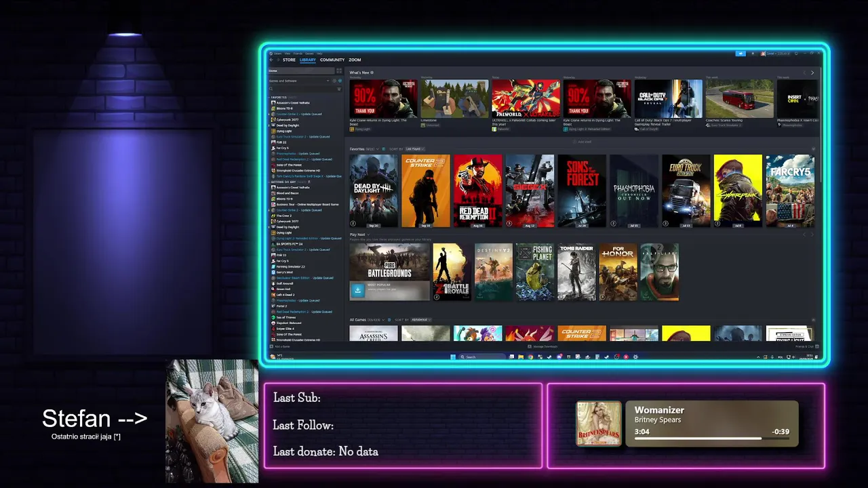
Task: Go back with Steam's back arrow
Action: (271, 60)
